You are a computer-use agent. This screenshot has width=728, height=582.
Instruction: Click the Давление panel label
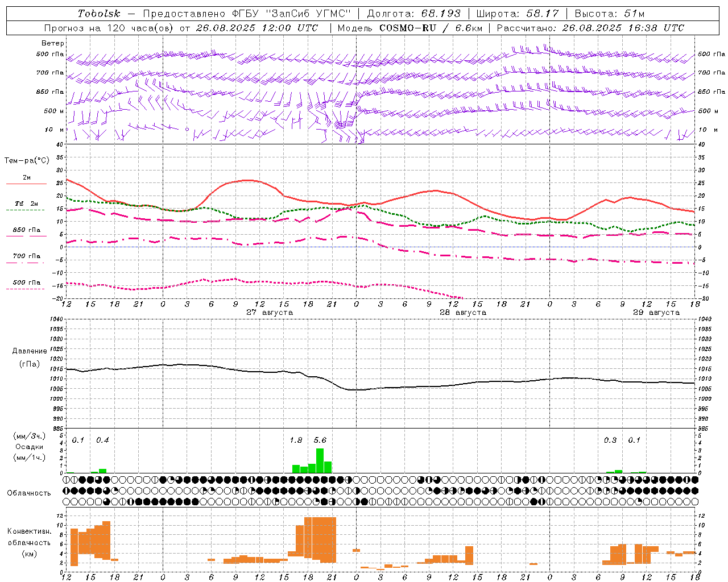pyautogui.click(x=30, y=351)
